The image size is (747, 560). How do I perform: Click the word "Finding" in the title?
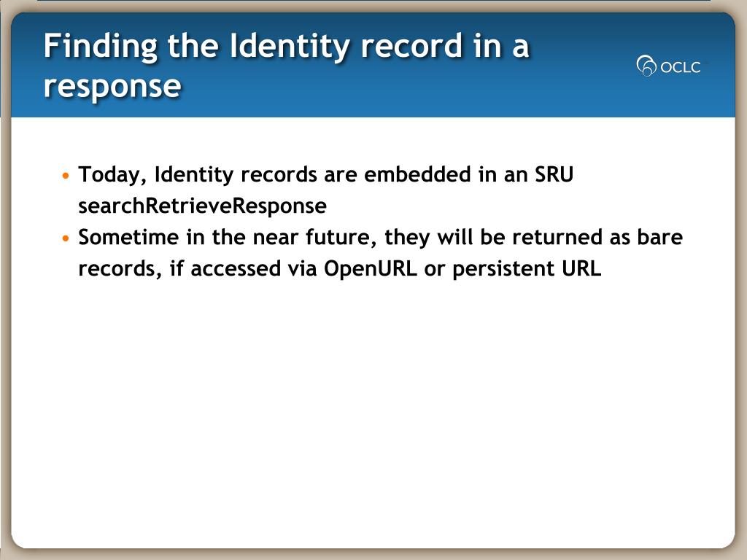click(101, 47)
